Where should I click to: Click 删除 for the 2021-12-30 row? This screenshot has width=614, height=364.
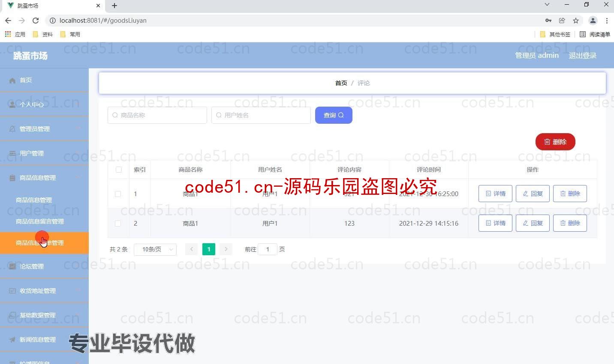point(570,194)
